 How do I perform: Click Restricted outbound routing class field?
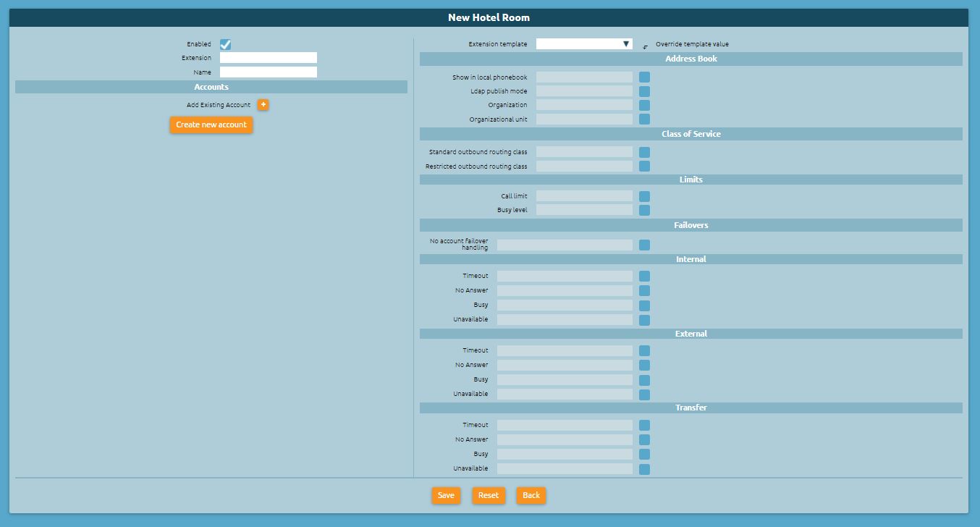pos(584,166)
